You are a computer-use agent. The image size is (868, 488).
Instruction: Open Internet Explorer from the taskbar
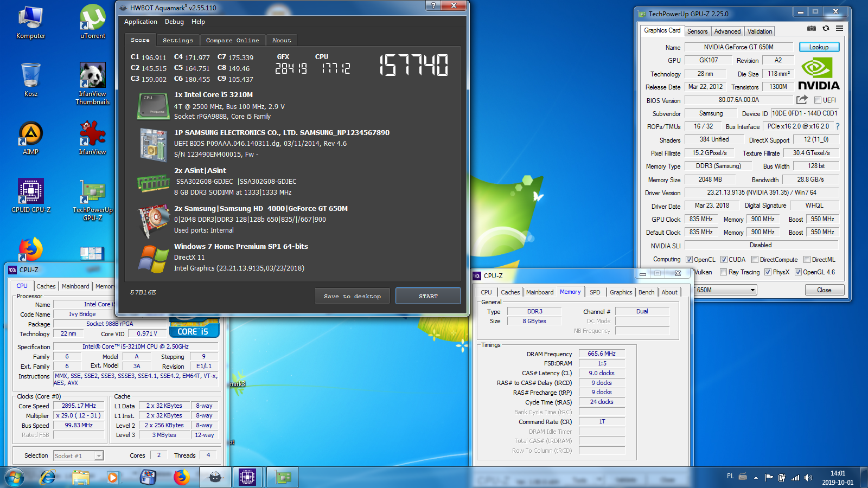(x=48, y=477)
